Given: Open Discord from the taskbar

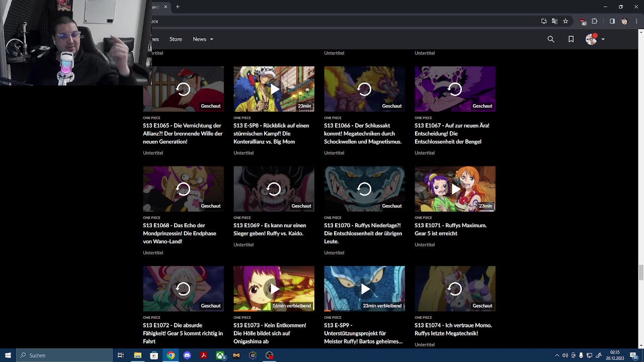Looking at the screenshot, I should 187,355.
